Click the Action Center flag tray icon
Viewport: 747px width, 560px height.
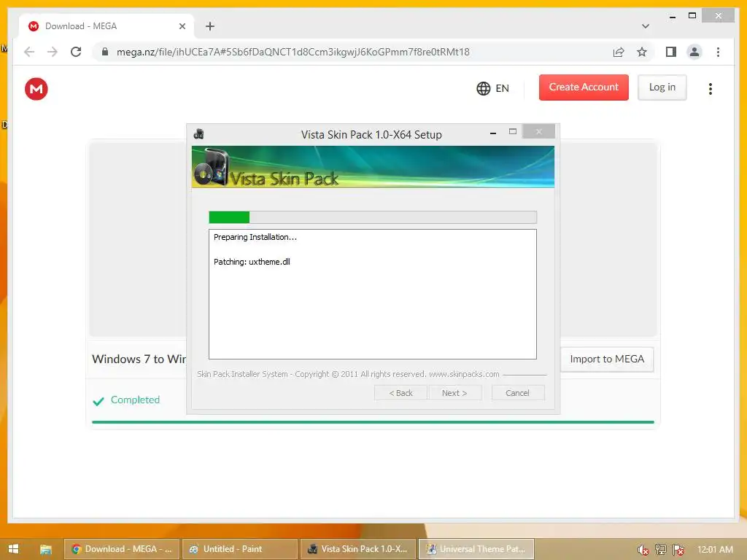point(678,550)
